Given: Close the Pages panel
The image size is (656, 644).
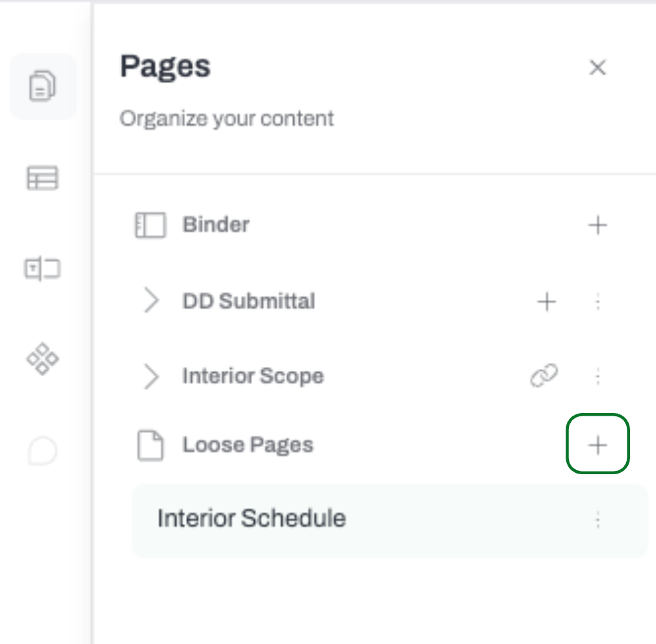Looking at the screenshot, I should click(x=597, y=68).
